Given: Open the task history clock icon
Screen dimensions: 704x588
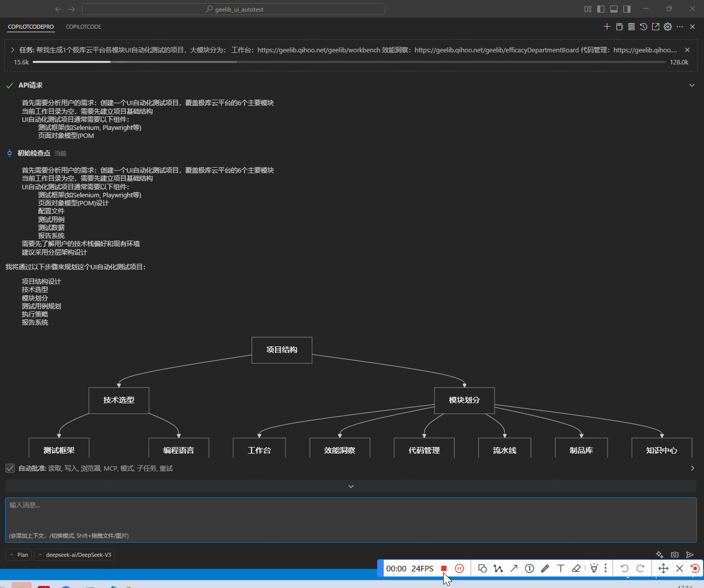Looking at the screenshot, I should pyautogui.click(x=644, y=27).
